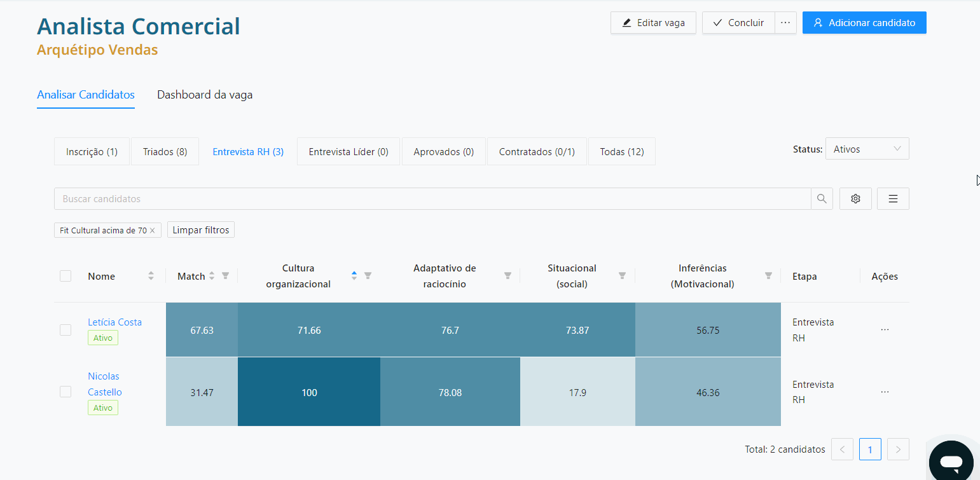Switch to the Dashboard da vaga tab

[x=205, y=94]
